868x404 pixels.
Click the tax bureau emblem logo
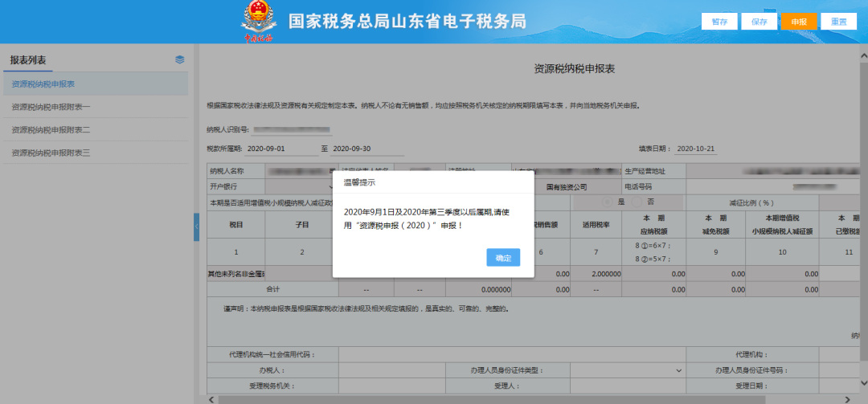[259, 22]
